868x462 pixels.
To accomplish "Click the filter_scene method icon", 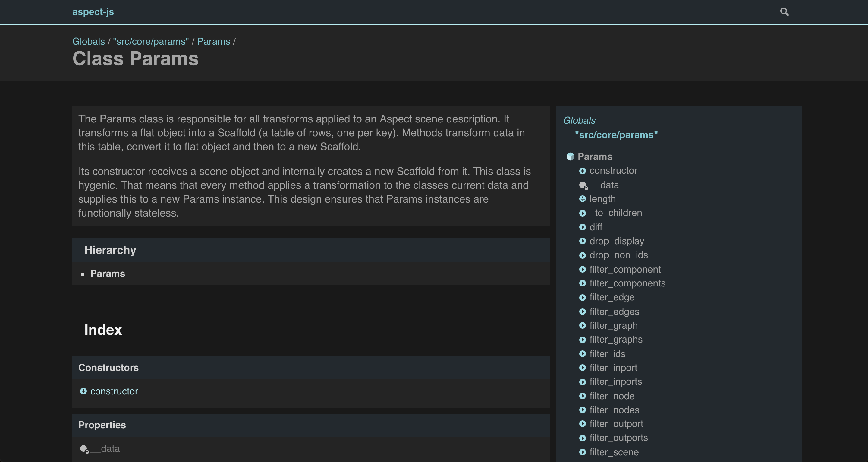I will click(x=582, y=452).
